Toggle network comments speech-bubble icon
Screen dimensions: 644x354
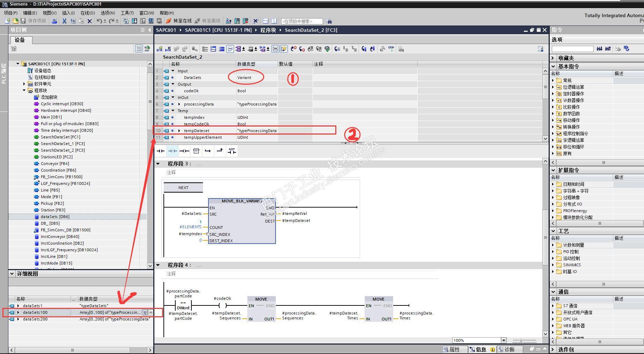coord(230,49)
